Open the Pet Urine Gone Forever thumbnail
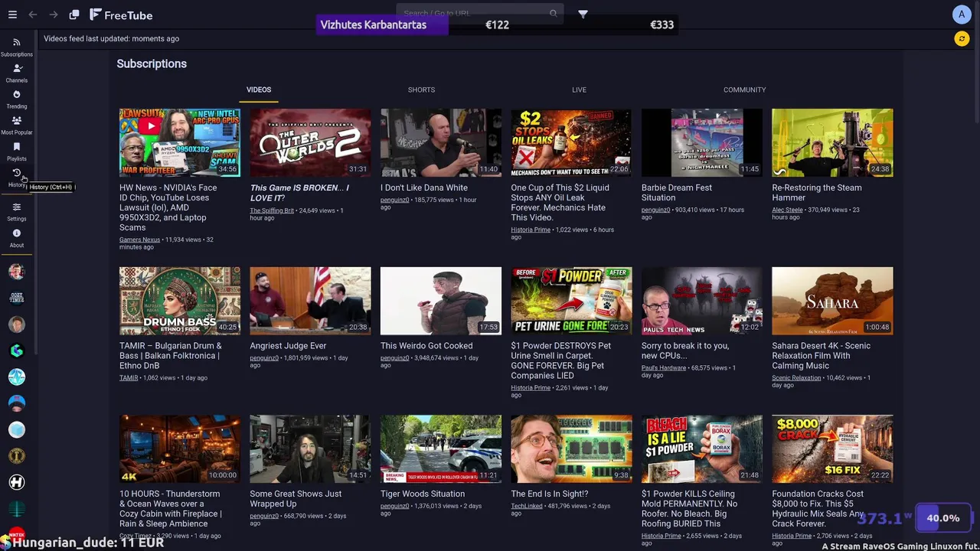Viewport: 980px width, 551px height. pyautogui.click(x=571, y=301)
